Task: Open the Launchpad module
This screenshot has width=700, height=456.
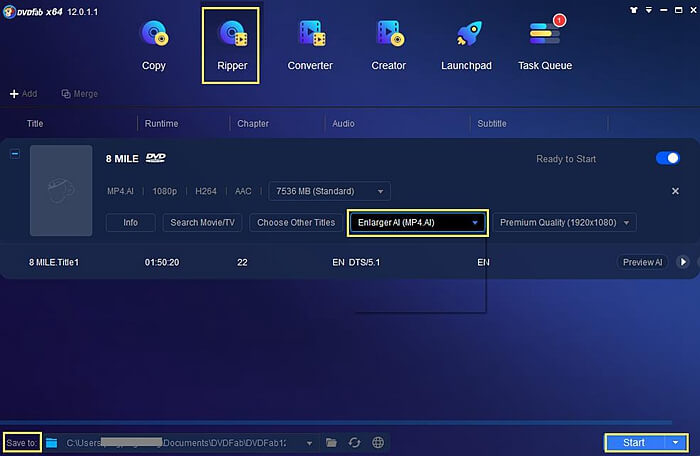Action: pyautogui.click(x=466, y=46)
